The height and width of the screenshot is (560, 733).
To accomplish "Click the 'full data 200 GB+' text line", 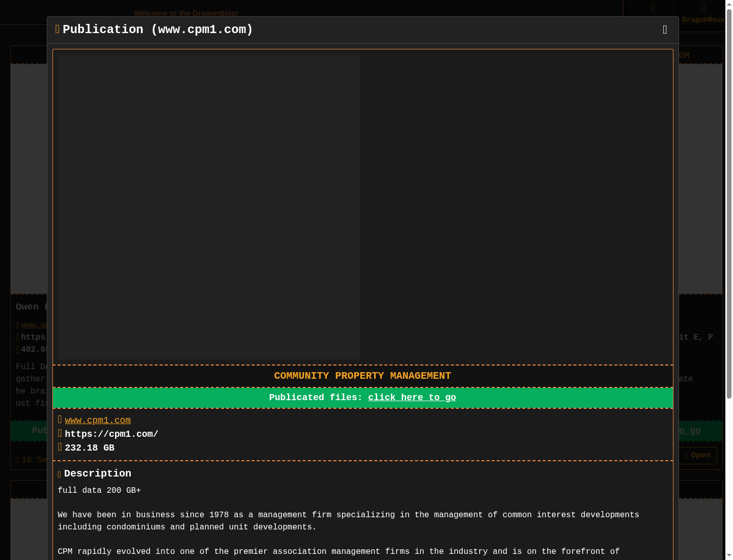I will [99, 490].
